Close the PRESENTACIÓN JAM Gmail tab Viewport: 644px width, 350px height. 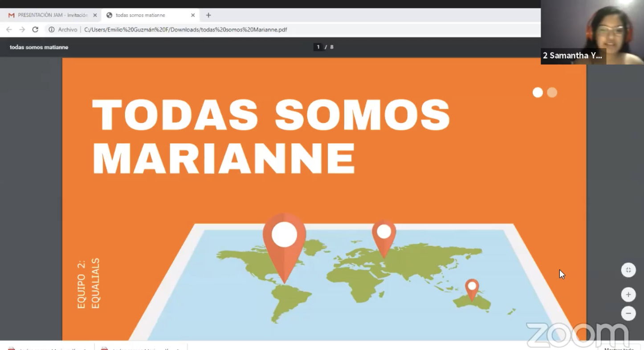(x=95, y=15)
